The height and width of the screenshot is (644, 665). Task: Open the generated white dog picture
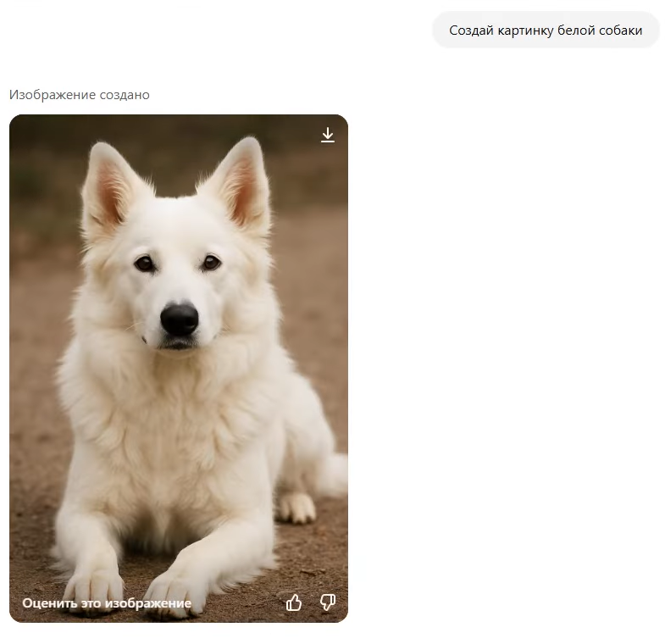179,369
